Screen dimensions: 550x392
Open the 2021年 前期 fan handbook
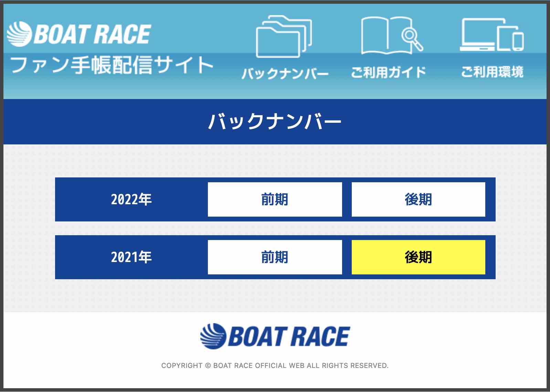pyautogui.click(x=275, y=257)
